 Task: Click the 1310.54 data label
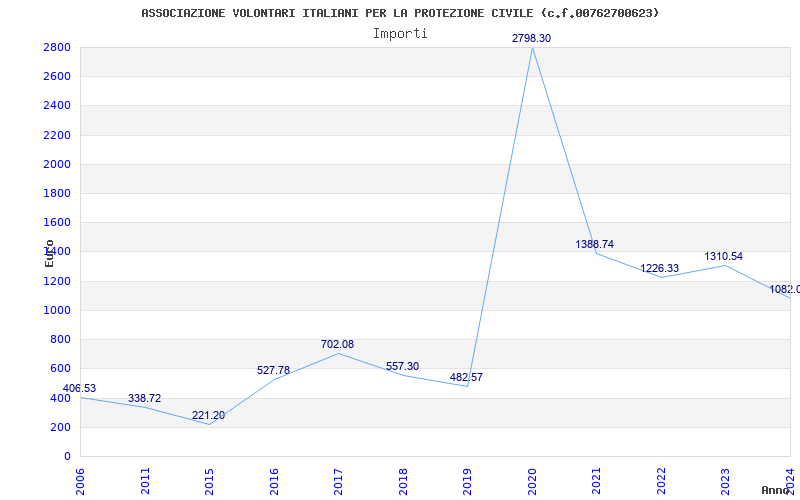point(723,257)
